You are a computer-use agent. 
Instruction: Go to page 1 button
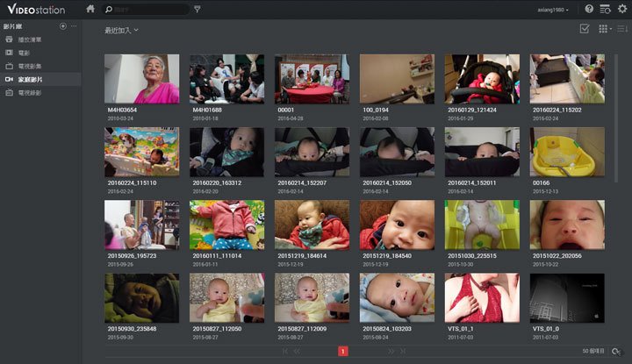[343, 351]
